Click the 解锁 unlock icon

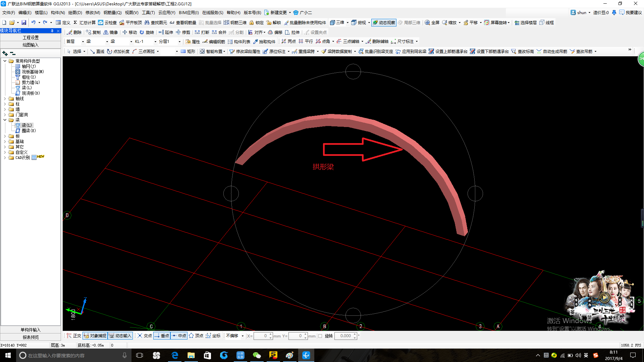point(274,22)
